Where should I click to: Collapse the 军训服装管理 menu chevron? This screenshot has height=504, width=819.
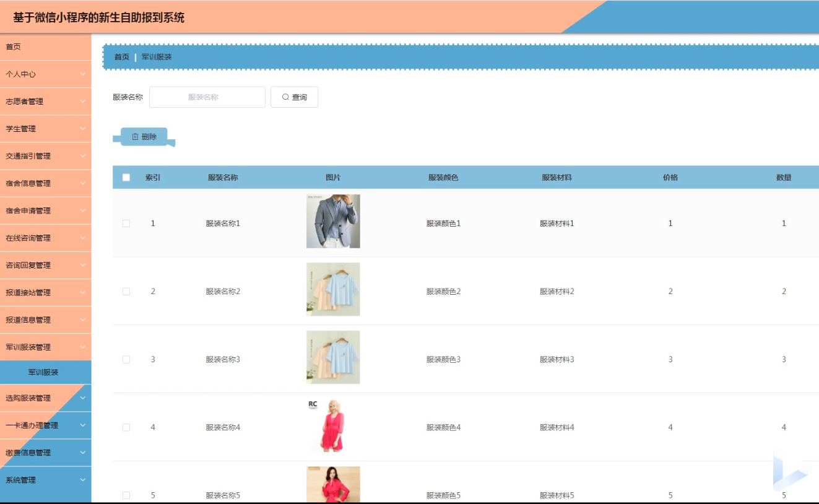coord(83,347)
